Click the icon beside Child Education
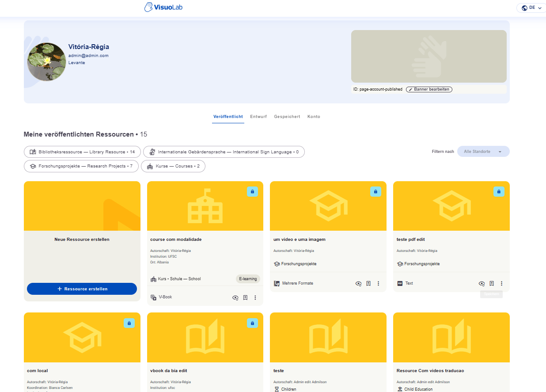The width and height of the screenshot is (546, 392). (x=400, y=389)
